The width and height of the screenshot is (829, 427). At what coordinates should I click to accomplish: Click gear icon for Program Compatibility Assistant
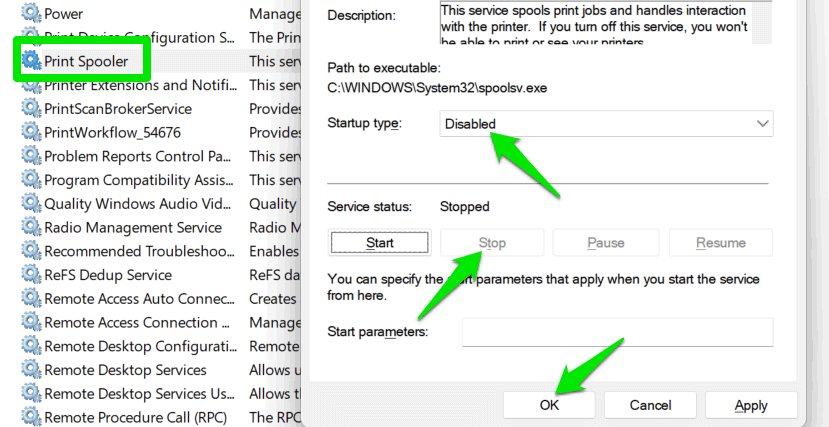pos(32,180)
